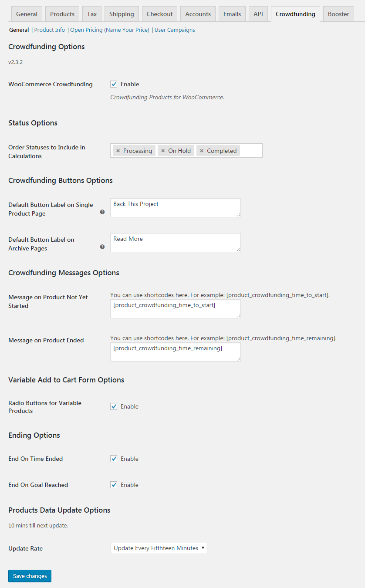Select the Crowdfunding tab
The height and width of the screenshot is (588, 365).
click(x=295, y=14)
